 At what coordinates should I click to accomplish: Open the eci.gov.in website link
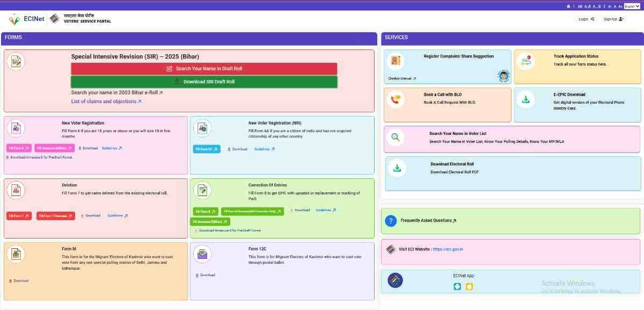pyautogui.click(x=448, y=249)
